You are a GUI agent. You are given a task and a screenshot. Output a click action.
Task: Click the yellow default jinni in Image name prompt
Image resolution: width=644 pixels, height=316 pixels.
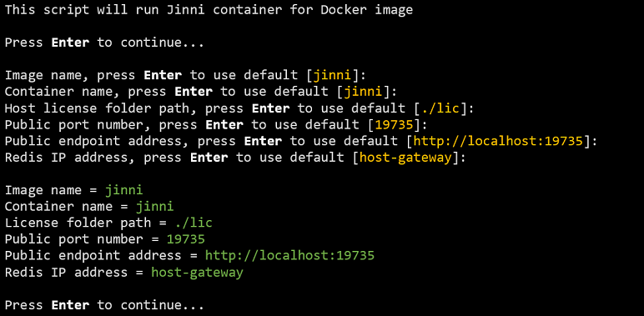pyautogui.click(x=332, y=76)
